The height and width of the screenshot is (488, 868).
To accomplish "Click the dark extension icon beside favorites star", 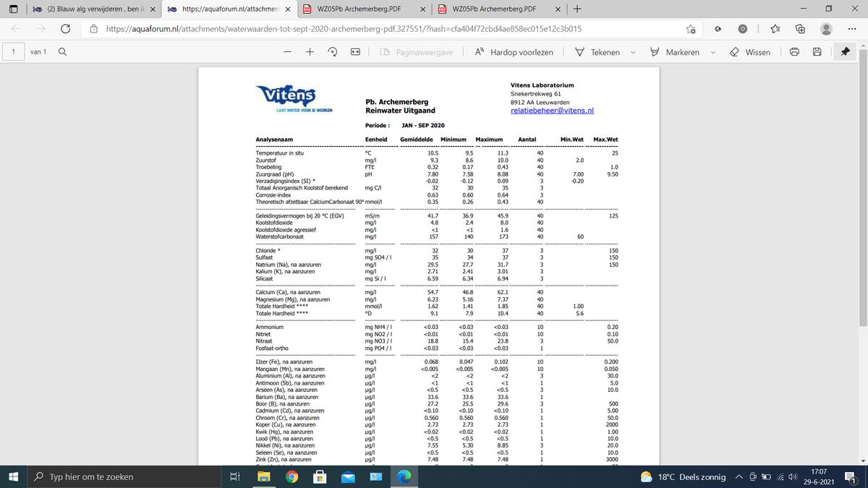I will pos(717,29).
